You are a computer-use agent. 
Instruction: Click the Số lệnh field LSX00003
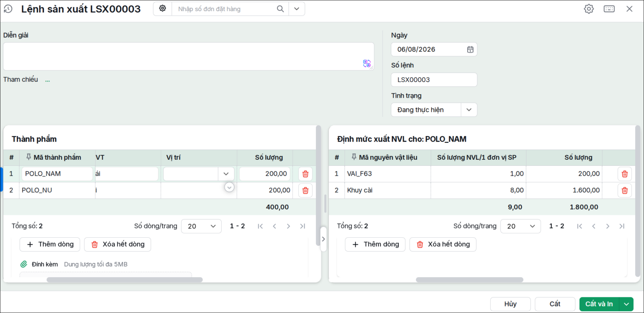(434, 80)
